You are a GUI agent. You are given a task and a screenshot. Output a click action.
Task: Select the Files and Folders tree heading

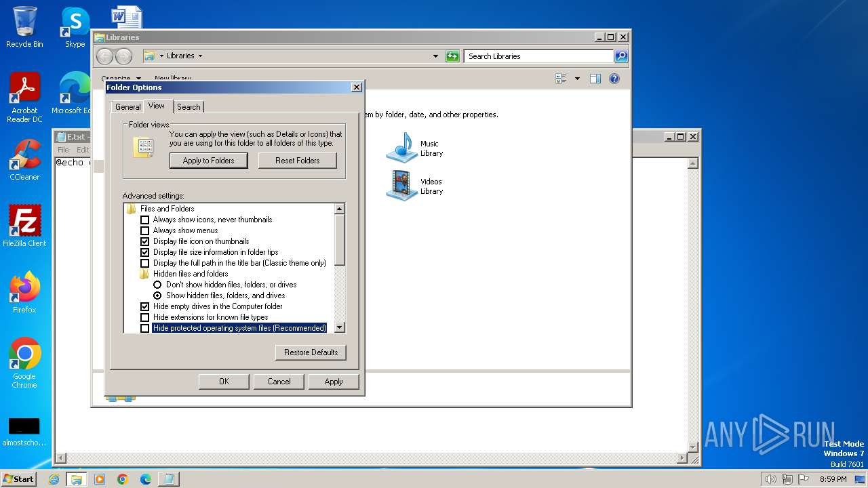tap(167, 209)
